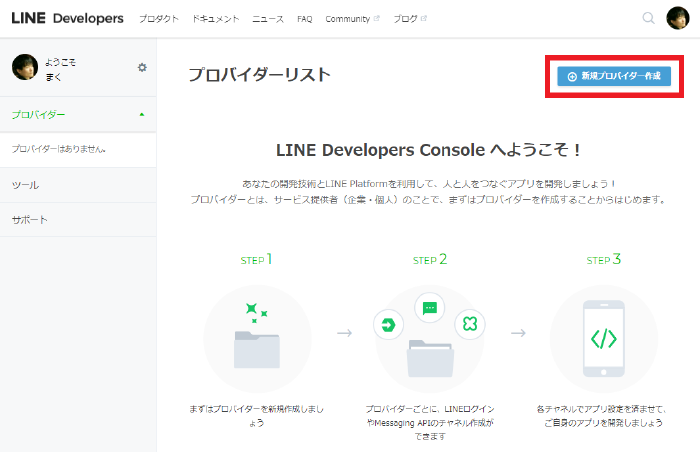Click 新規プロバイダー作成 button
Viewport: 700px width, 452px height.
[x=615, y=76]
